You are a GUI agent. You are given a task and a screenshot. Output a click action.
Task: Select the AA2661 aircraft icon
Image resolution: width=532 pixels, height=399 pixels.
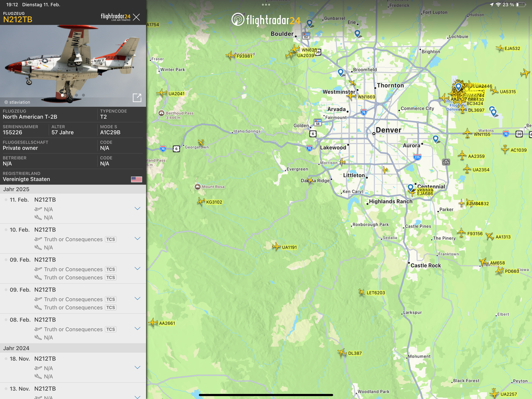pyautogui.click(x=153, y=322)
